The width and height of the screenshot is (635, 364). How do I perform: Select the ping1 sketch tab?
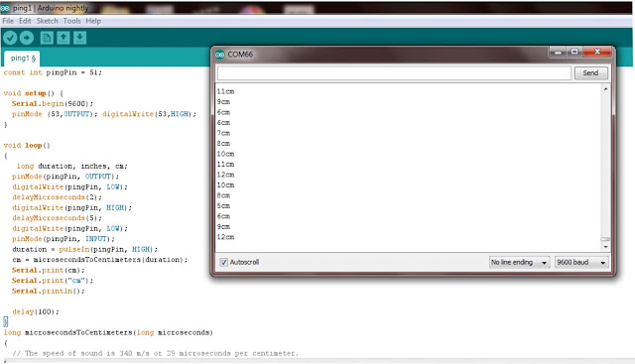click(x=22, y=59)
